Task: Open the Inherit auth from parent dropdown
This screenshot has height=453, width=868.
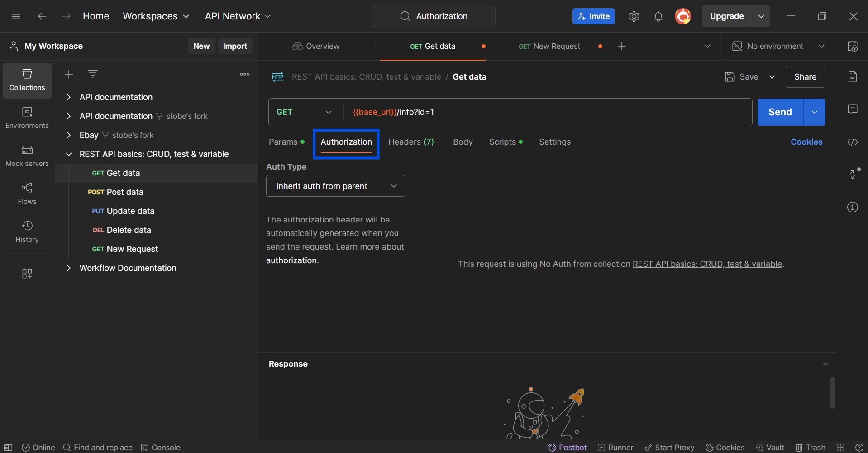Action: [336, 186]
